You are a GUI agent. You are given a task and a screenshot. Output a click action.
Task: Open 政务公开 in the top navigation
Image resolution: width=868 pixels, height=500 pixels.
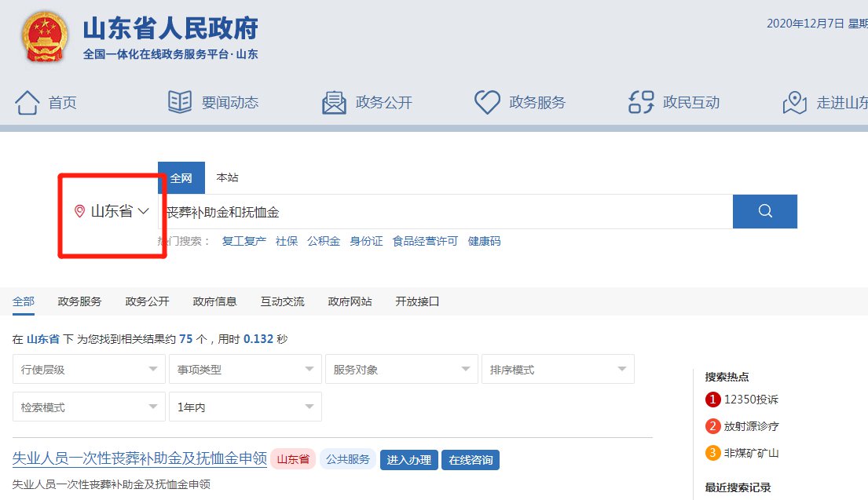383,102
